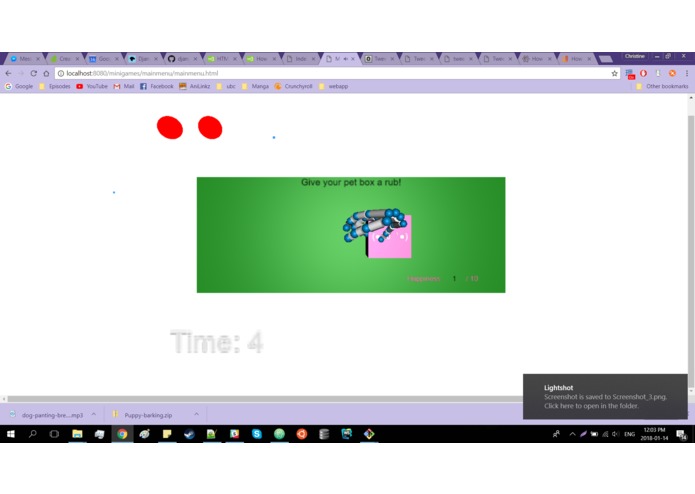Open the Puppy-barking.zip download
The image size is (695, 494).
tap(143, 415)
